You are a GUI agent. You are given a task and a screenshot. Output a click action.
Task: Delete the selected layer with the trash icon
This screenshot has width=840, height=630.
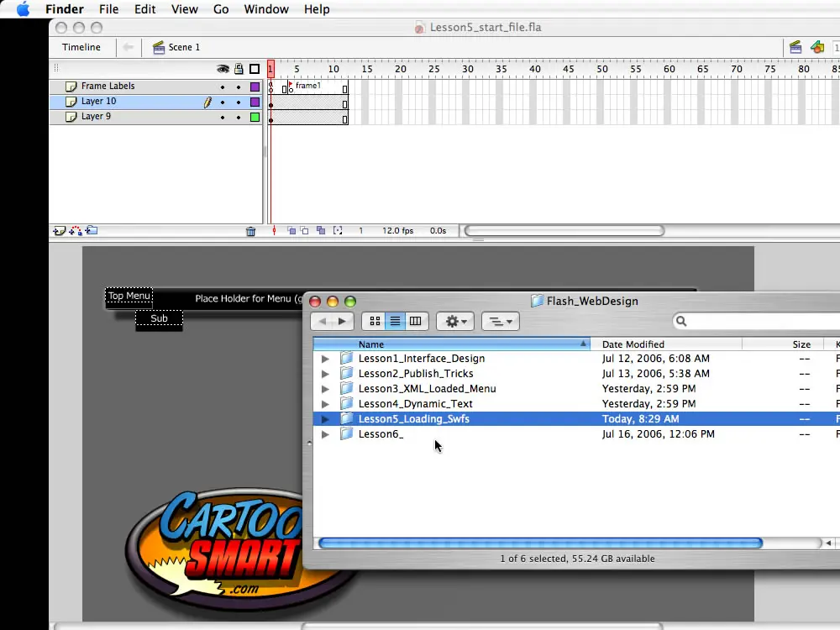pos(250,232)
